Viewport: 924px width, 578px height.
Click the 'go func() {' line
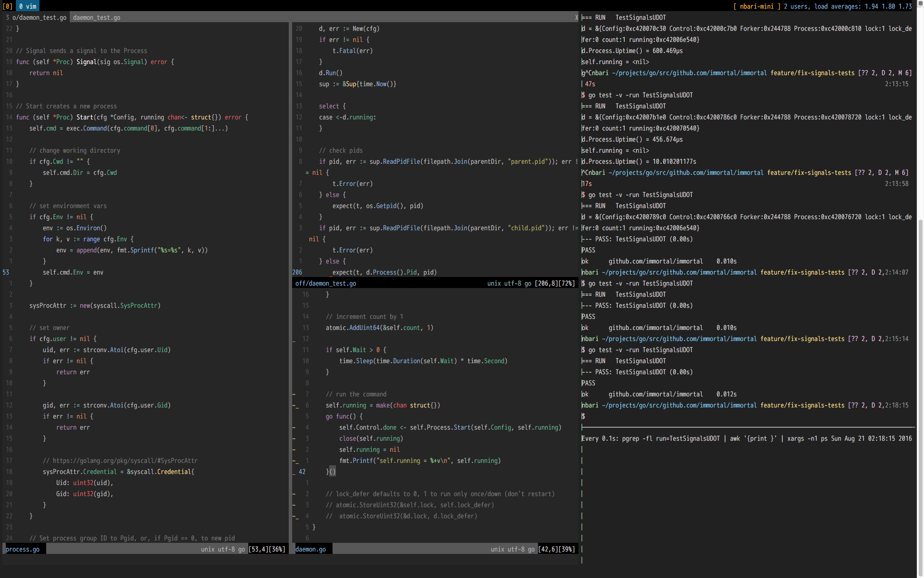(344, 416)
